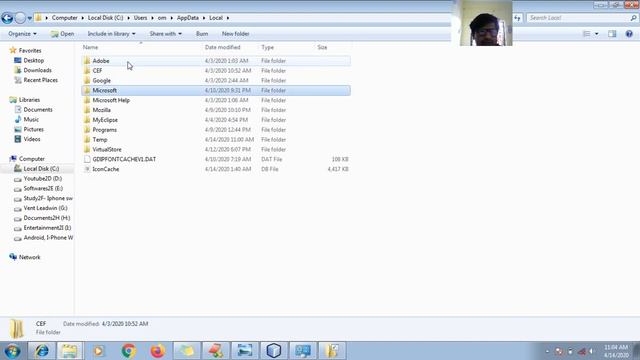Show hidden tray icons arrow

tap(547, 351)
